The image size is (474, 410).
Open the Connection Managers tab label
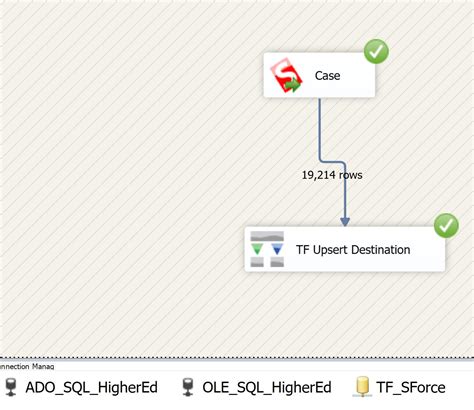point(27,367)
